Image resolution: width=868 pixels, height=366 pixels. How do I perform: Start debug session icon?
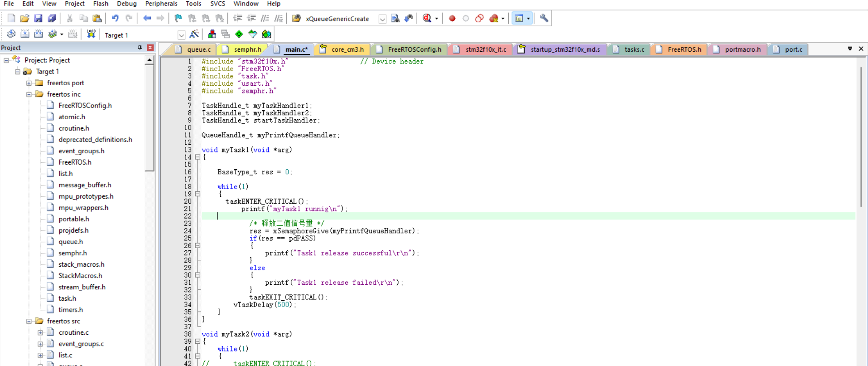[427, 19]
